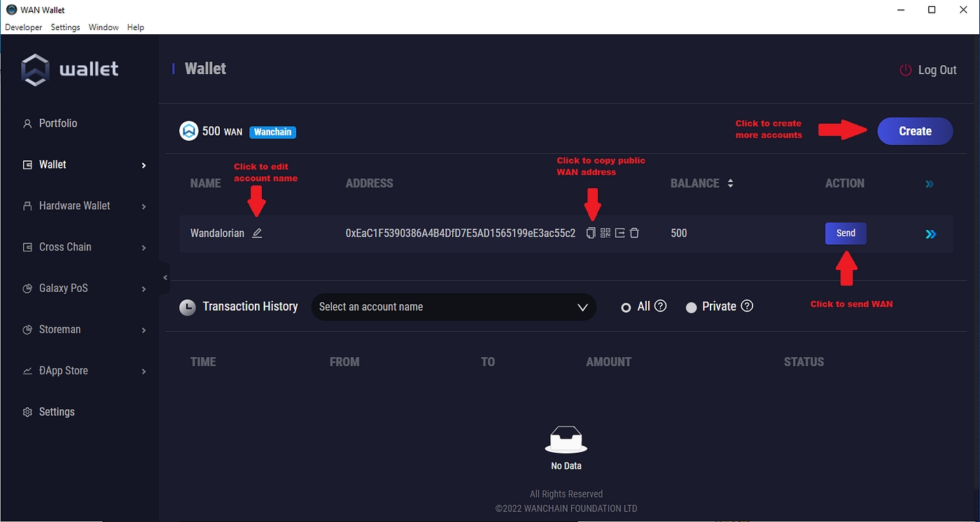
Task: Collapse the sidebar using the handle arrow
Action: [x=165, y=278]
